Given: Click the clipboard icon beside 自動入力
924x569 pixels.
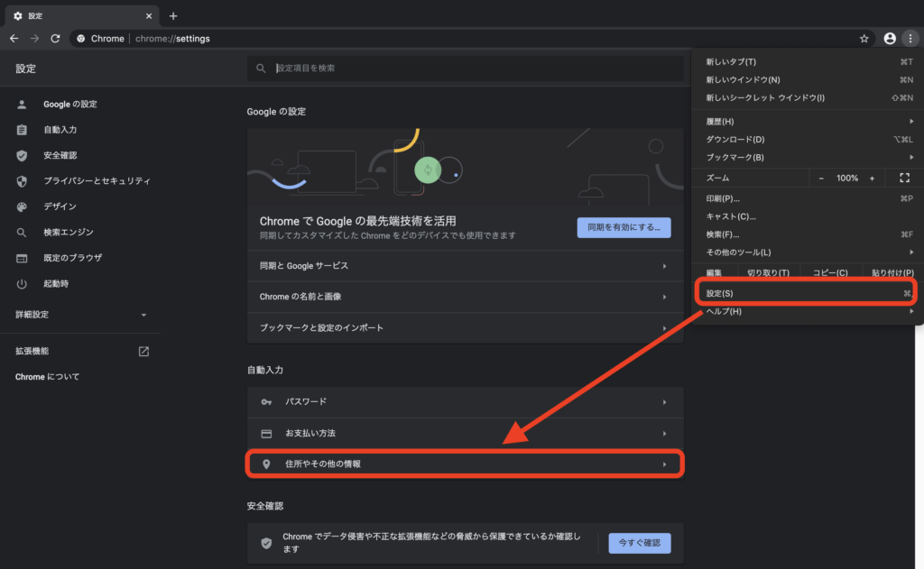Looking at the screenshot, I should [x=22, y=130].
